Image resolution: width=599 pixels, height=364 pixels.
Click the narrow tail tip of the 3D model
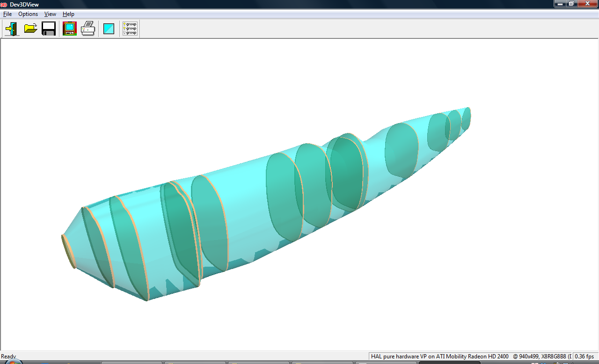pyautogui.click(x=466, y=118)
